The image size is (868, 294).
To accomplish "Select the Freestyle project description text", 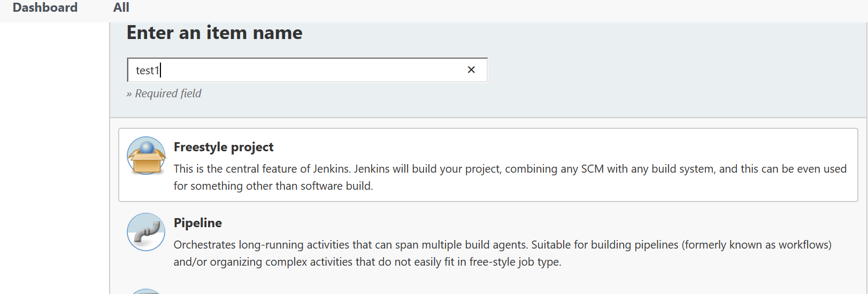I will [x=510, y=177].
